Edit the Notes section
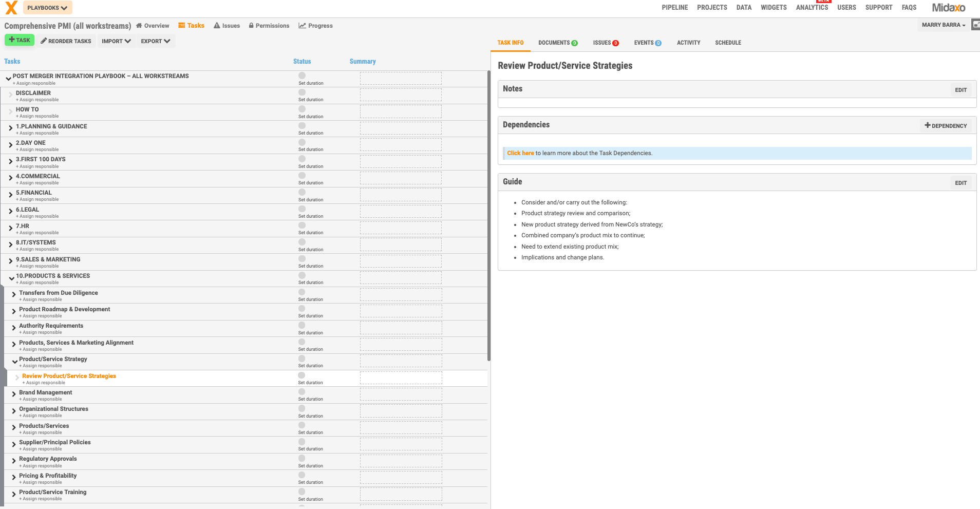 click(x=960, y=90)
